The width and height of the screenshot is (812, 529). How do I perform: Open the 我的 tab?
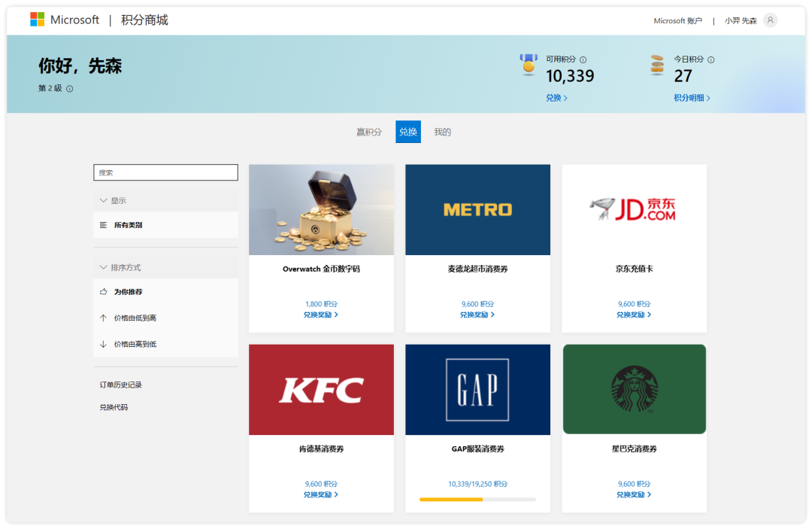click(x=442, y=132)
